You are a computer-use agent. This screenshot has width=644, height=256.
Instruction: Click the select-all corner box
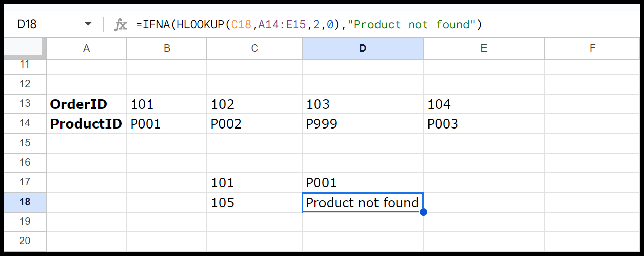click(x=24, y=48)
